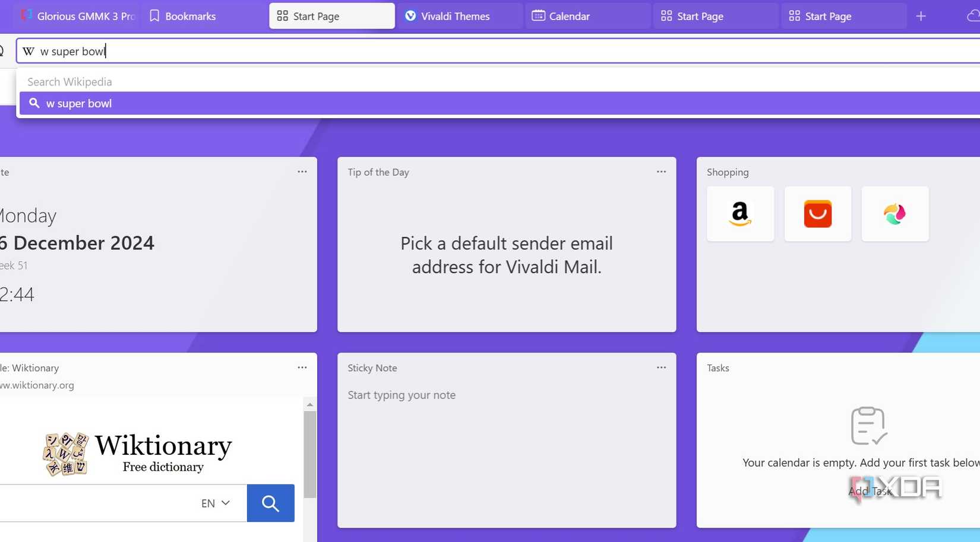Image resolution: width=980 pixels, height=542 pixels.
Task: Click the Sticky Note widget title
Action: tap(372, 368)
